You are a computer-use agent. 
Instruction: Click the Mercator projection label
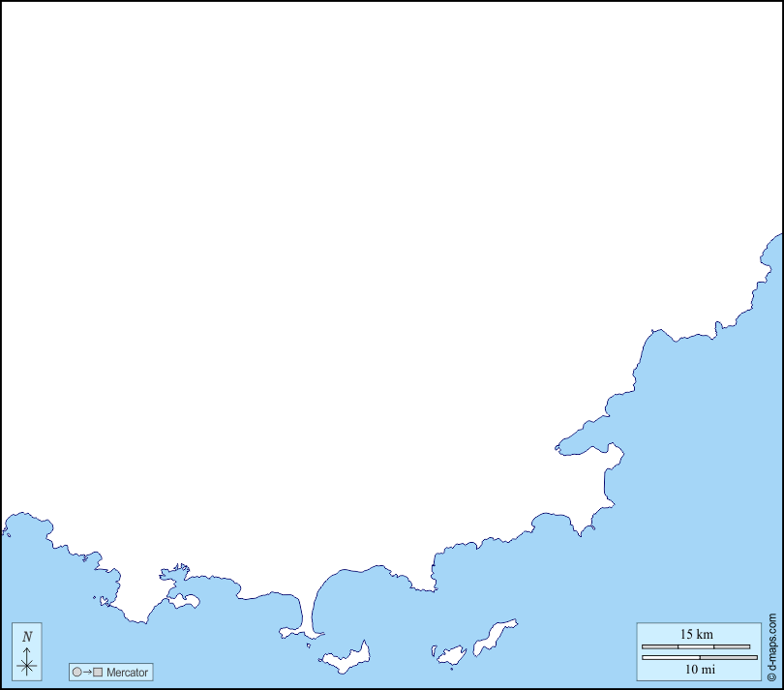127,672
